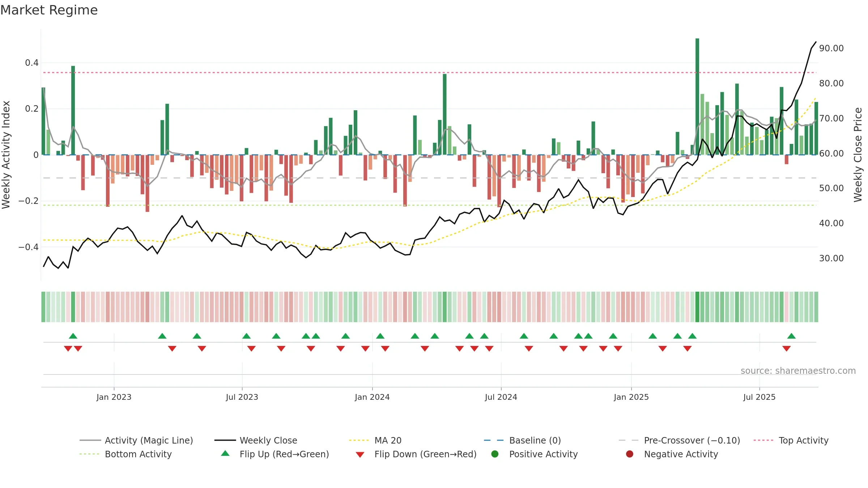Click the last green flip-up marker after Jul 2025
Image resolution: width=868 pixels, height=488 pixels.
tap(791, 336)
